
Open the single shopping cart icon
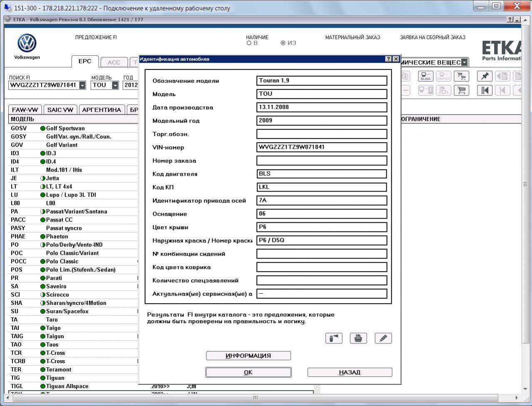461,90
